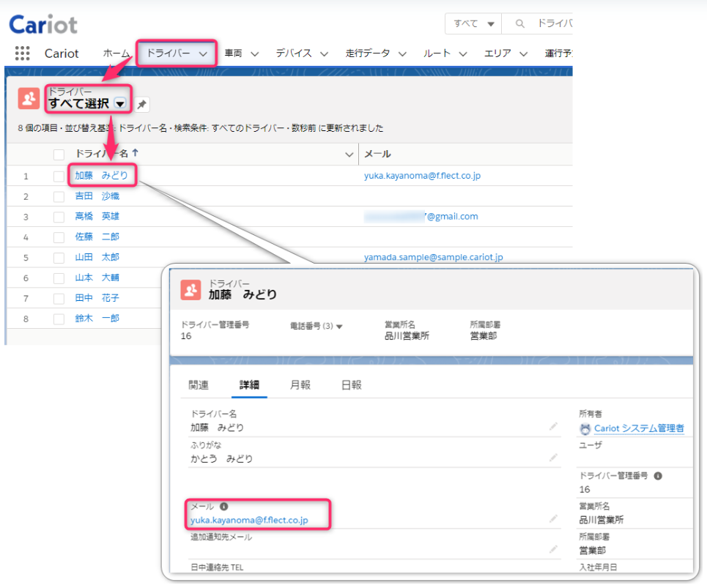Image resolution: width=707 pixels, height=588 pixels.
Task: Check the box for 鈴木 一郎 row
Action: pyautogui.click(x=59, y=319)
